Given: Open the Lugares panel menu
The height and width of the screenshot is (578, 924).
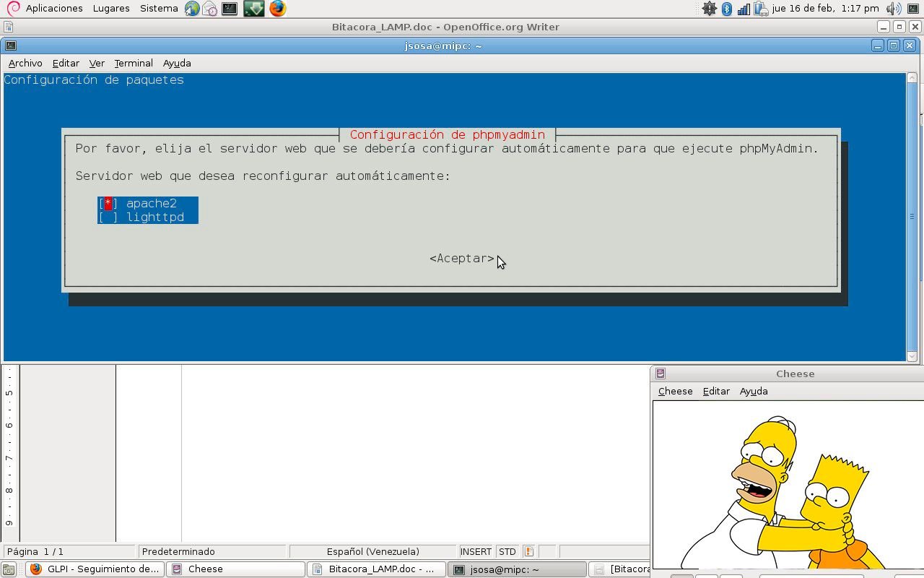Looking at the screenshot, I should click(x=111, y=9).
